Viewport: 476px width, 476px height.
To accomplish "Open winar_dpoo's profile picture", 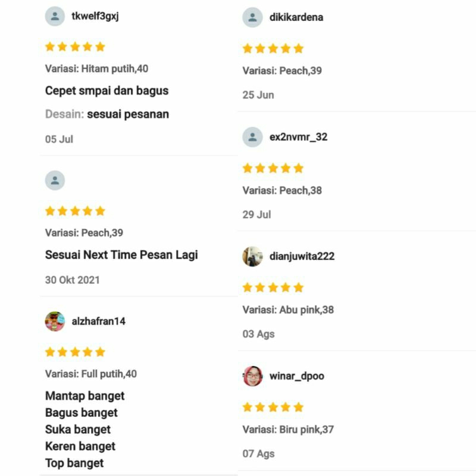I will 252,376.
